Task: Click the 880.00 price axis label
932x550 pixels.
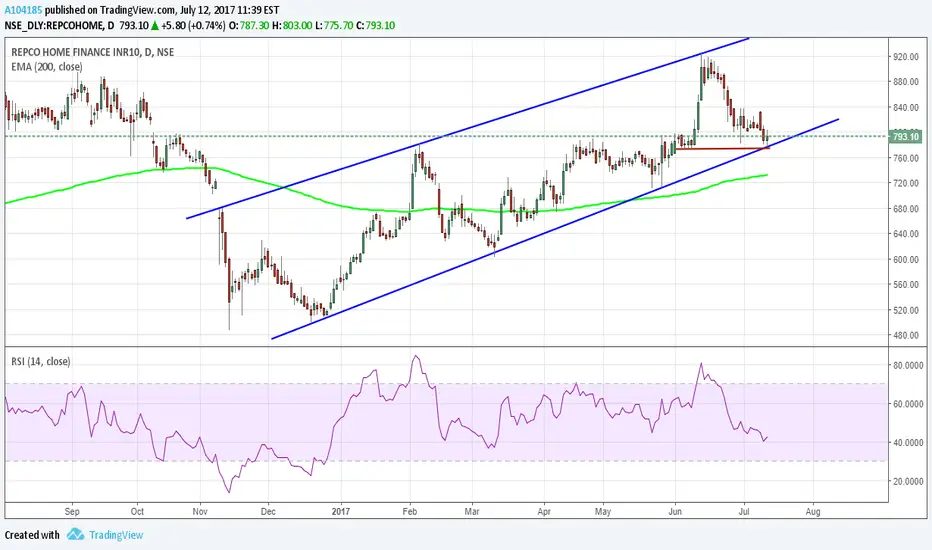Action: pyautogui.click(x=906, y=82)
